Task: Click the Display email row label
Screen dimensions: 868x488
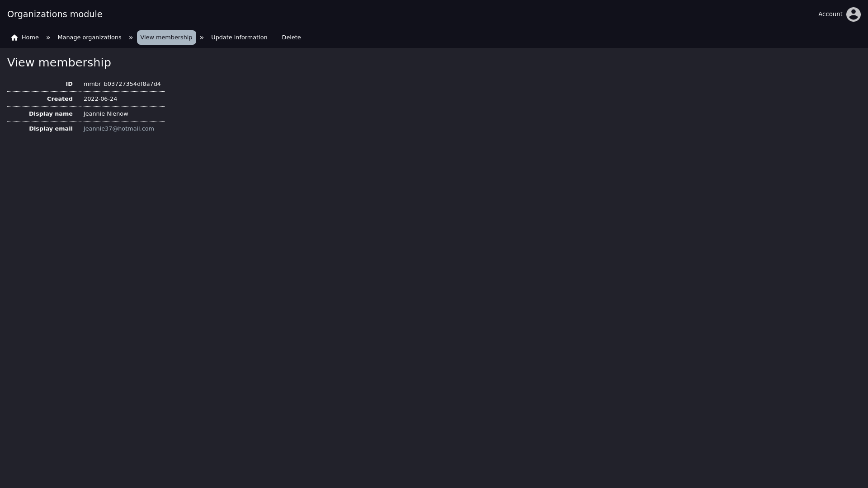Action: [x=51, y=129]
